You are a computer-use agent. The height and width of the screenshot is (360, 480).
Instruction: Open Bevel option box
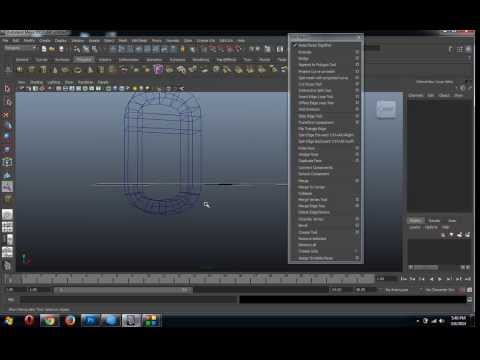click(357, 226)
